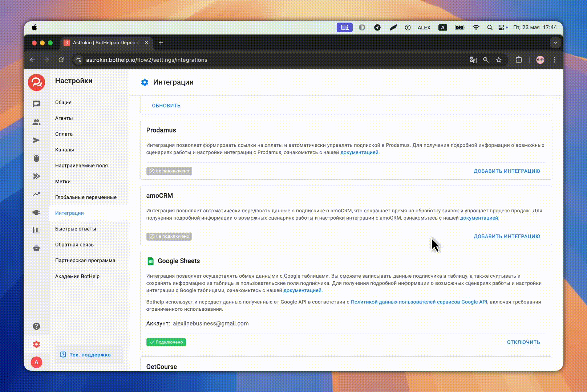Open macOS Spotlight search icon

coord(490,28)
